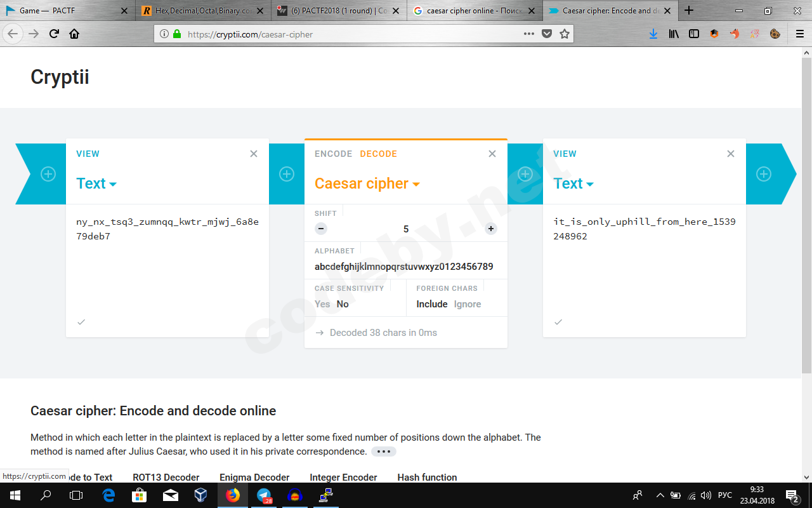Viewport: 812px width, 508px height.
Task: Add a brick between Caesar cipher and output Text view
Action: 525,174
